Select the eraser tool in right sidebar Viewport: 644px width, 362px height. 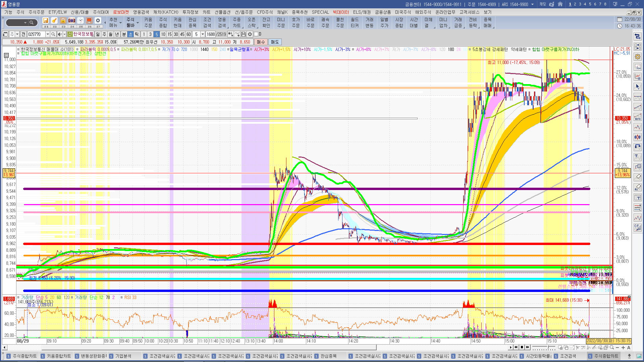point(638,177)
